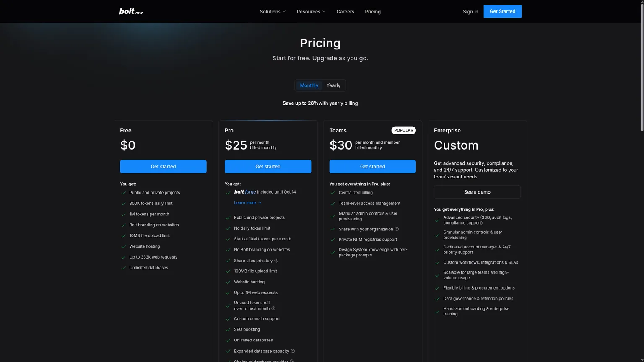644x362 pixels.
Task: Click Get Started in the header
Action: pyautogui.click(x=502, y=11)
